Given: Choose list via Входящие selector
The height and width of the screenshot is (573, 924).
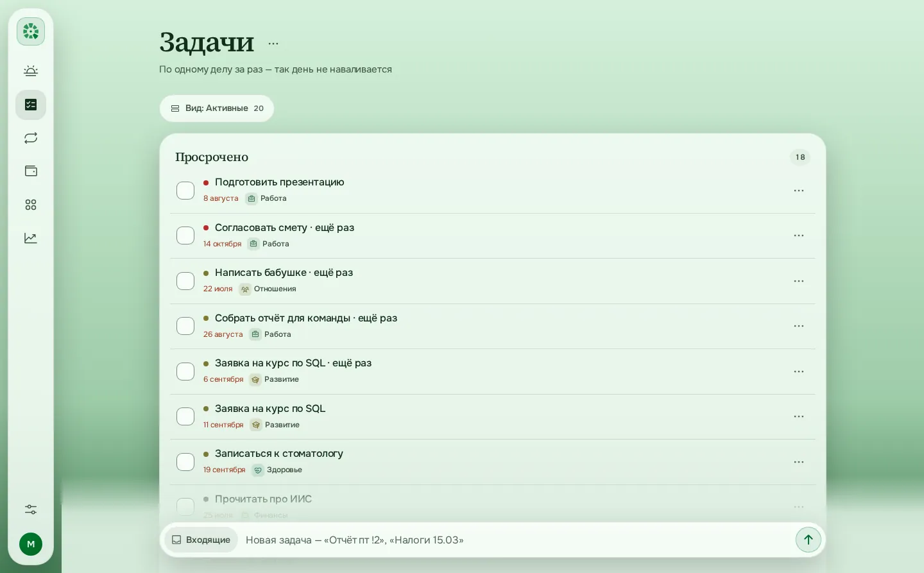Looking at the screenshot, I should click(x=201, y=540).
